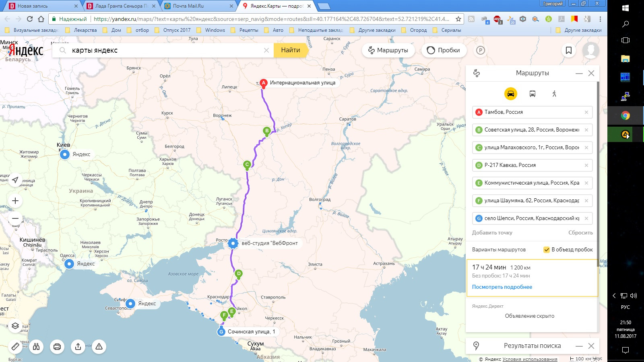
Task: Open the Chrome three-dot menu
Action: pyautogui.click(x=600, y=19)
